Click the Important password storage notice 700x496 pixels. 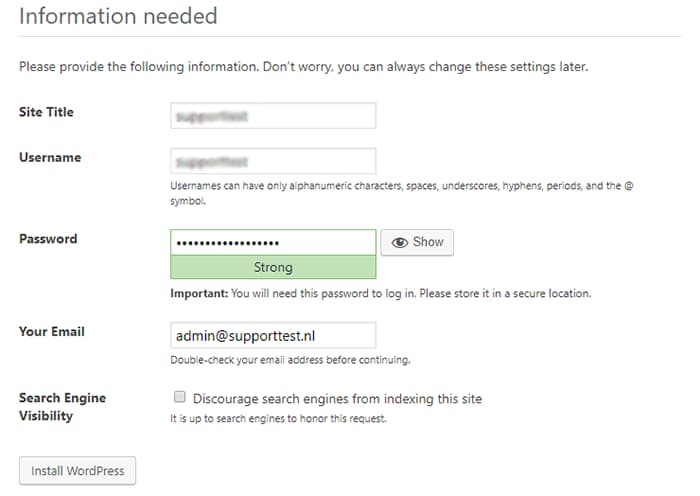380,294
